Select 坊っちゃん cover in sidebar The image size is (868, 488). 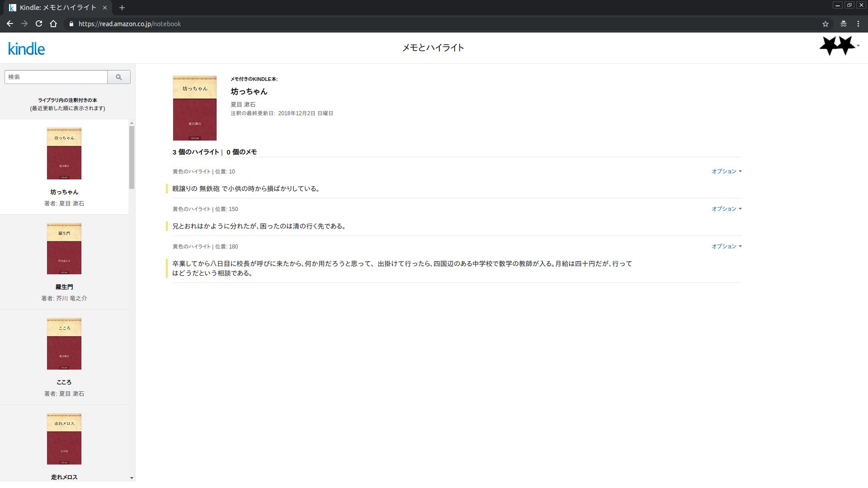point(64,154)
